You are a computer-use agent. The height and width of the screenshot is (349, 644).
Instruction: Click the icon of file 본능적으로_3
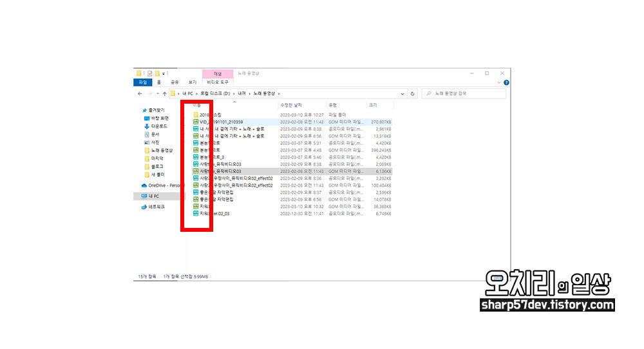pyautogui.click(x=196, y=157)
